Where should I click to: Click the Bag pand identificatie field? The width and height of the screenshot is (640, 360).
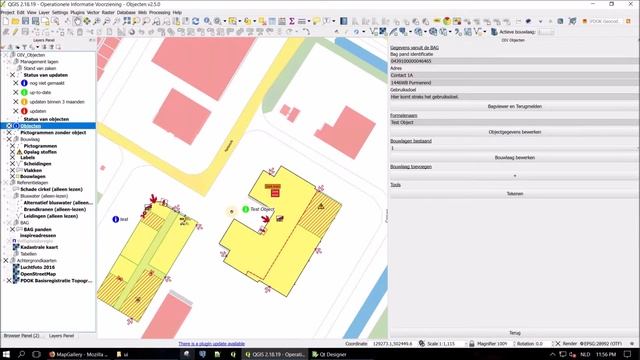pos(514,61)
